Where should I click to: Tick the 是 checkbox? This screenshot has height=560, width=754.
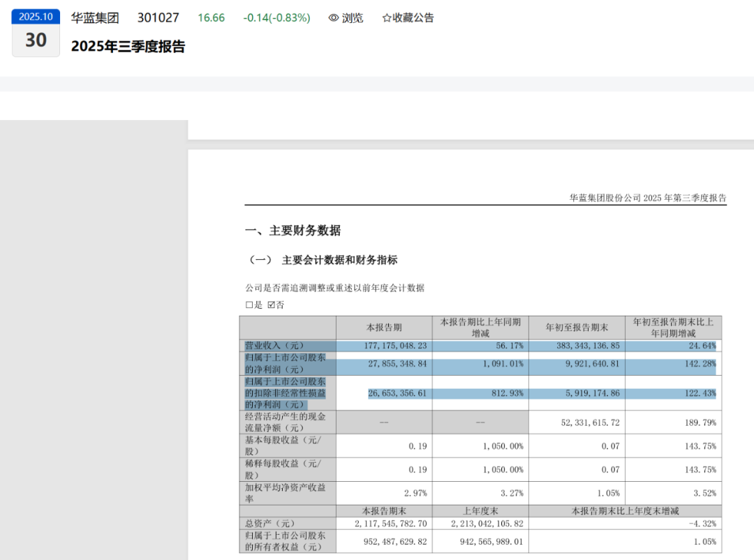coord(249,305)
